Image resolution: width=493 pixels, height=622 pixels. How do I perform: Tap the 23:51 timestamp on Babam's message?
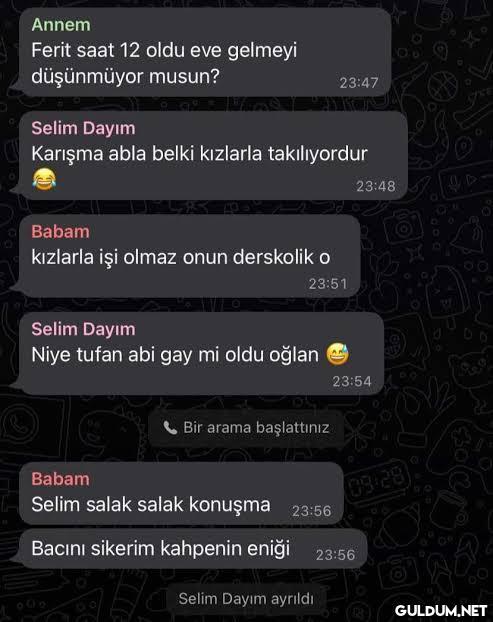328,284
